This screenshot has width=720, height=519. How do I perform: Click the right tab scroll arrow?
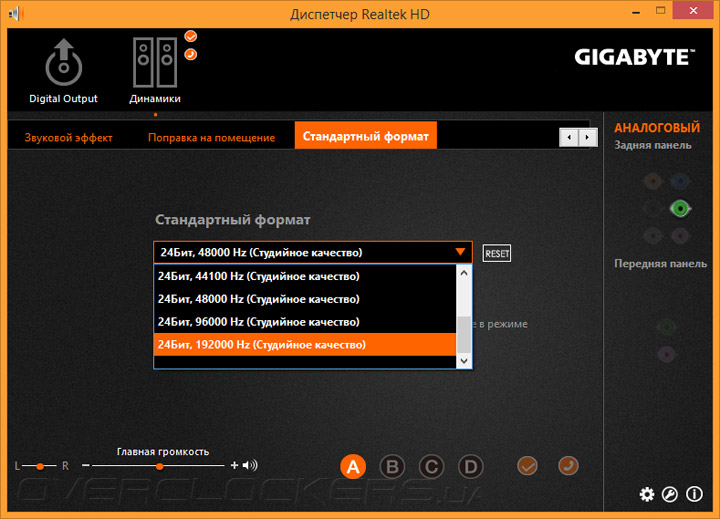[587, 137]
